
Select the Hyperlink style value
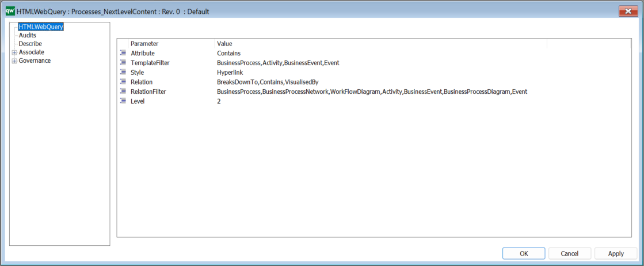click(230, 73)
